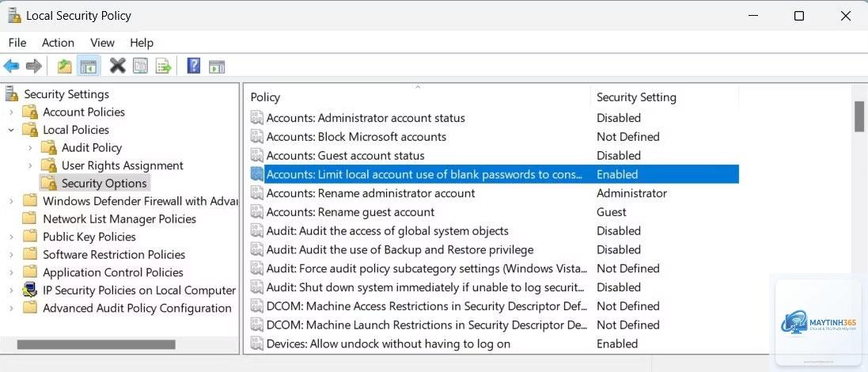Click the Local Policies folder icon
868x372 pixels.
(30, 130)
